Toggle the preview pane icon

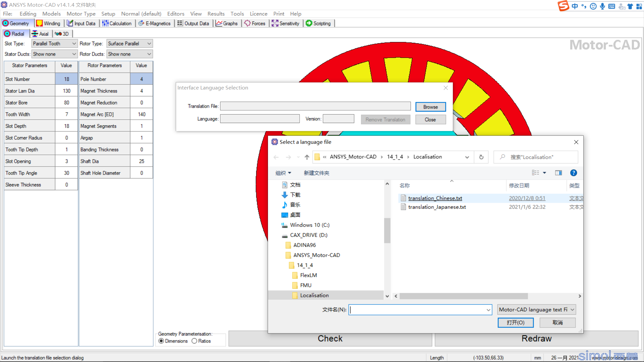[558, 173]
